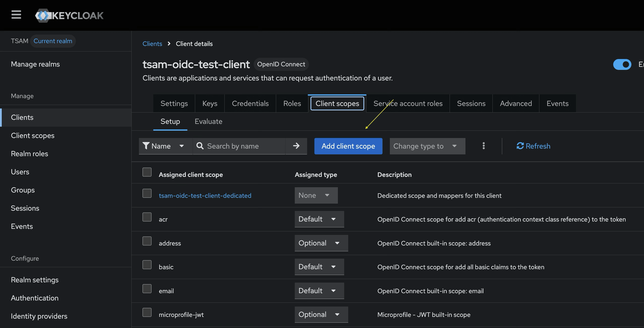Open assigned type dropdown for dedicated scope
Image resolution: width=644 pixels, height=328 pixels.
tap(316, 195)
